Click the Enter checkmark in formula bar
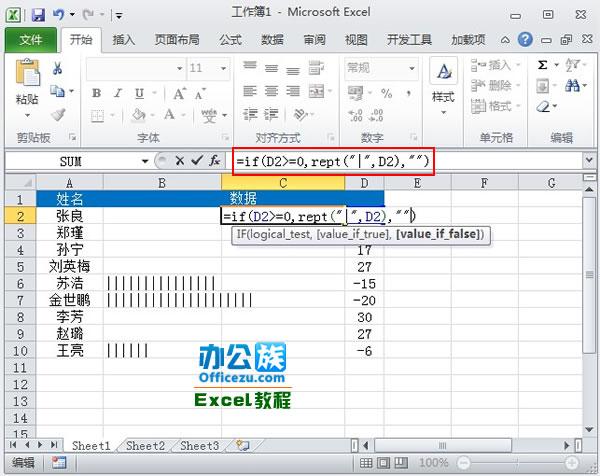600x476 pixels. 197,161
